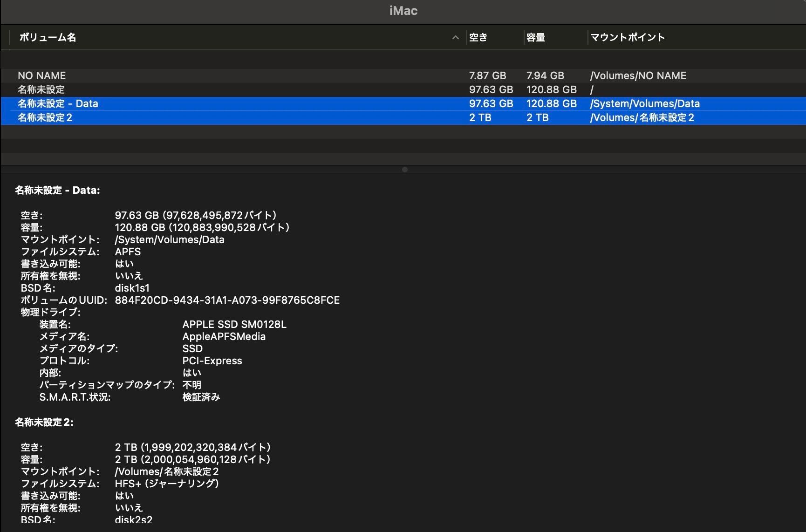This screenshot has height=532, width=806.
Task: Select the 名称未設定 volume mounted at /
Action: (41, 89)
